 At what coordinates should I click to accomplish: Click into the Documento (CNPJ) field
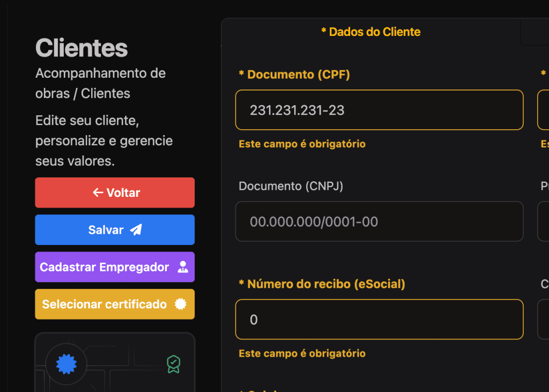pyautogui.click(x=379, y=221)
